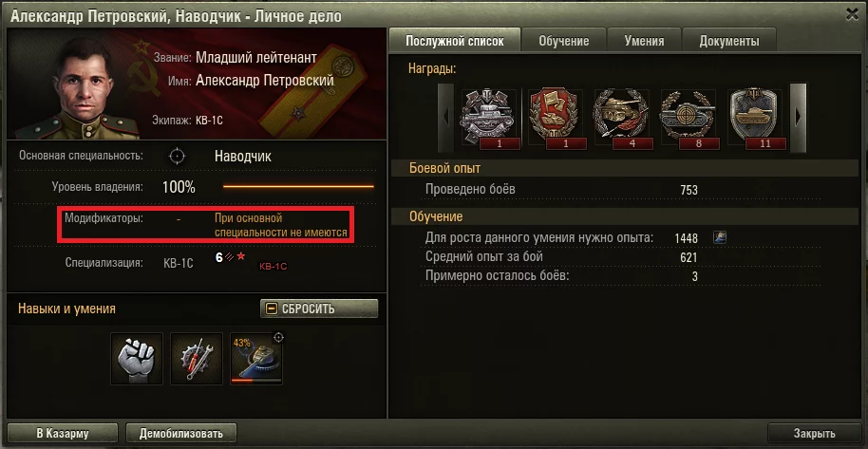Click the tank wreath medal with count 4
Viewport: 868px width, 449px height.
(x=622, y=119)
